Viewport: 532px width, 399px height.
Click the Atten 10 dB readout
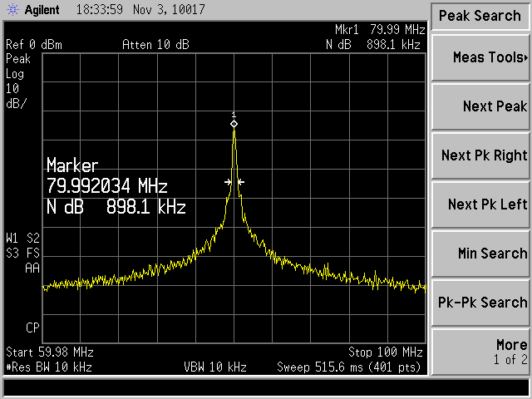[154, 44]
